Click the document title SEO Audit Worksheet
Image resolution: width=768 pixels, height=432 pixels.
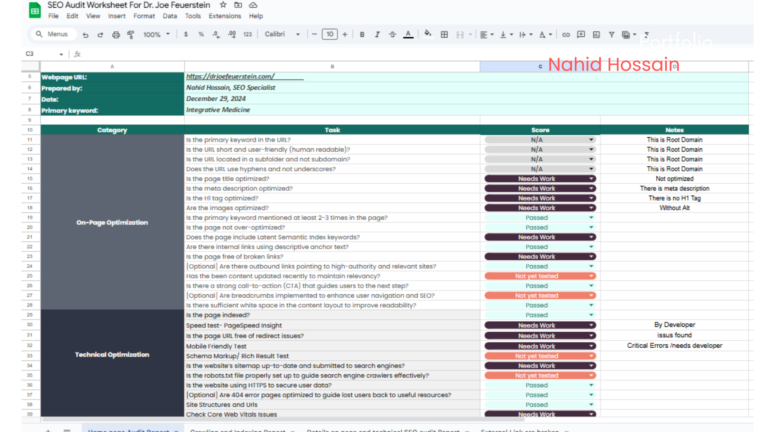tap(129, 5)
